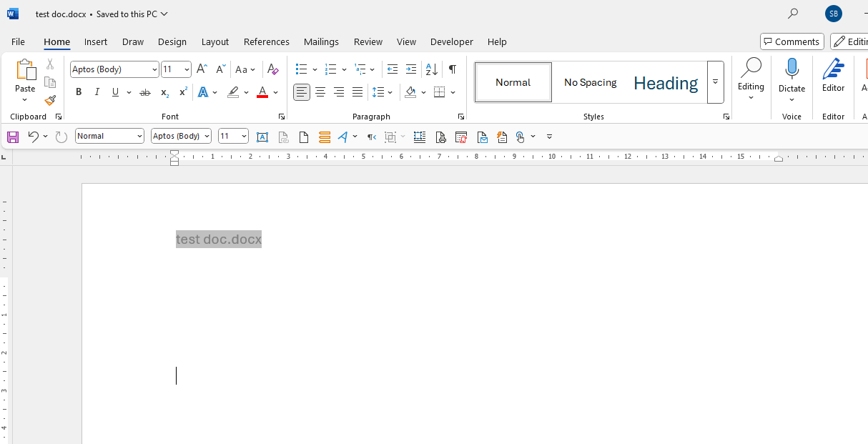Image resolution: width=868 pixels, height=444 pixels.
Task: Click the Copy icon in Clipboard group
Action: [x=50, y=82]
